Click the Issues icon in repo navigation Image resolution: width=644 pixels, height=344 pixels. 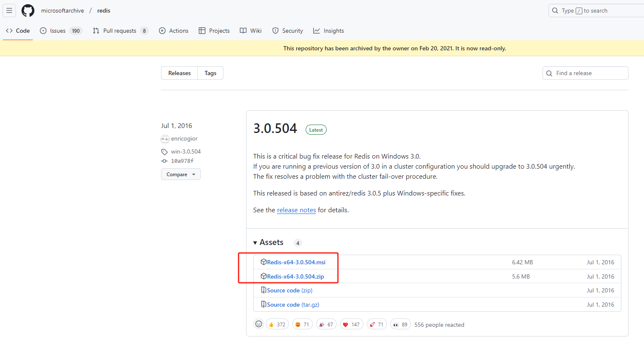pos(43,30)
